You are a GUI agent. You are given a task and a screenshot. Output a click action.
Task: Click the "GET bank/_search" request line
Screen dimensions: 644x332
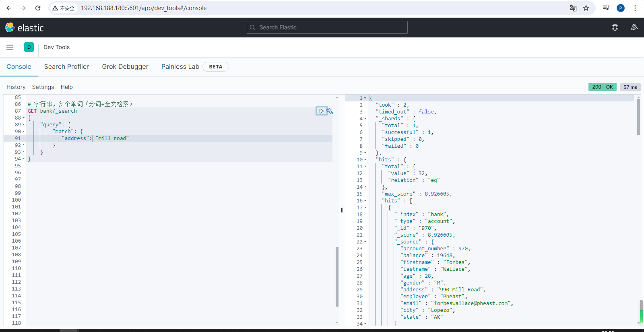[52, 111]
